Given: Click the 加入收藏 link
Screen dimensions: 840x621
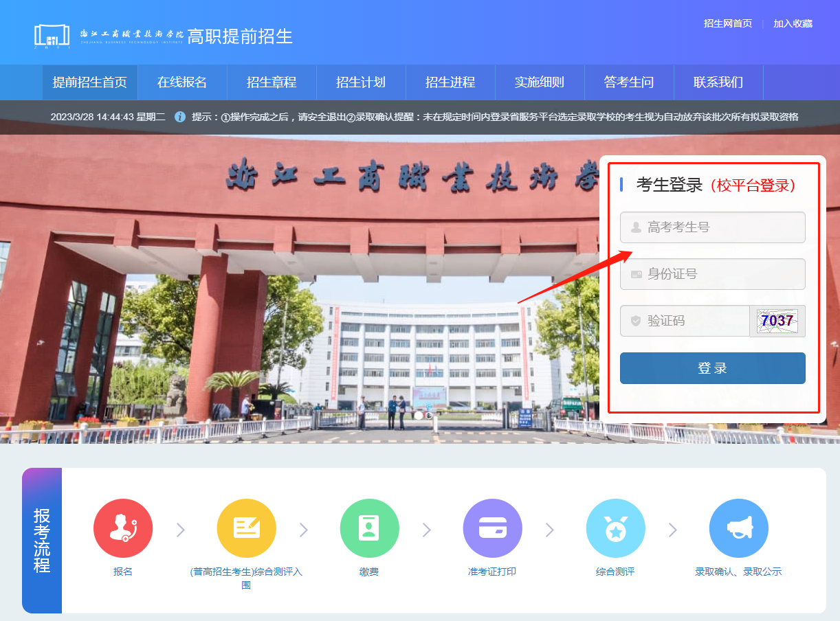Looking at the screenshot, I should pyautogui.click(x=793, y=23).
